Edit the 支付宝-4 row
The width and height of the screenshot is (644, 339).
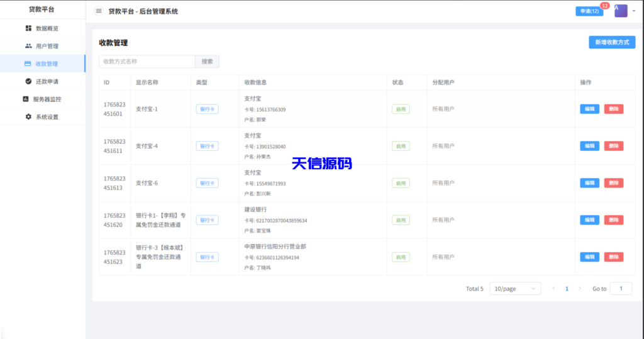(x=589, y=146)
